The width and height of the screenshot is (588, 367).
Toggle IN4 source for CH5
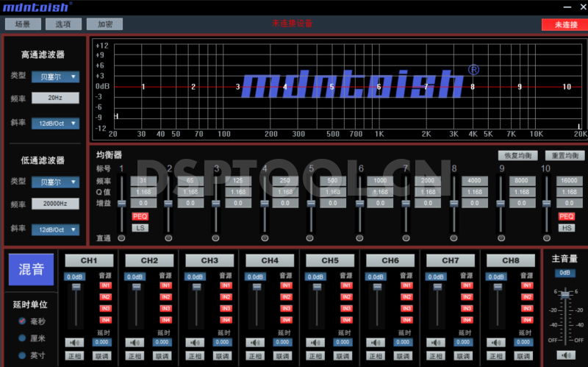346,320
